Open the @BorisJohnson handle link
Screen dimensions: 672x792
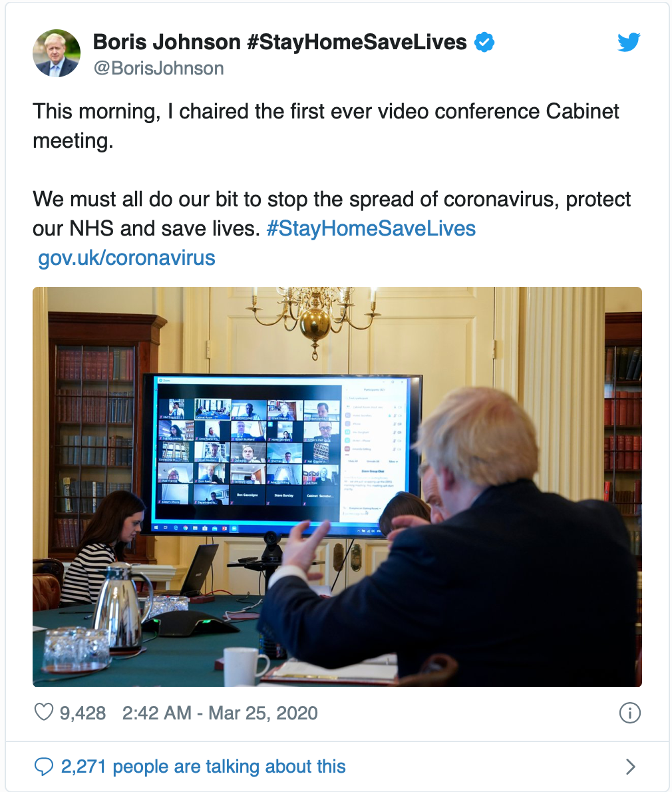coord(158,68)
